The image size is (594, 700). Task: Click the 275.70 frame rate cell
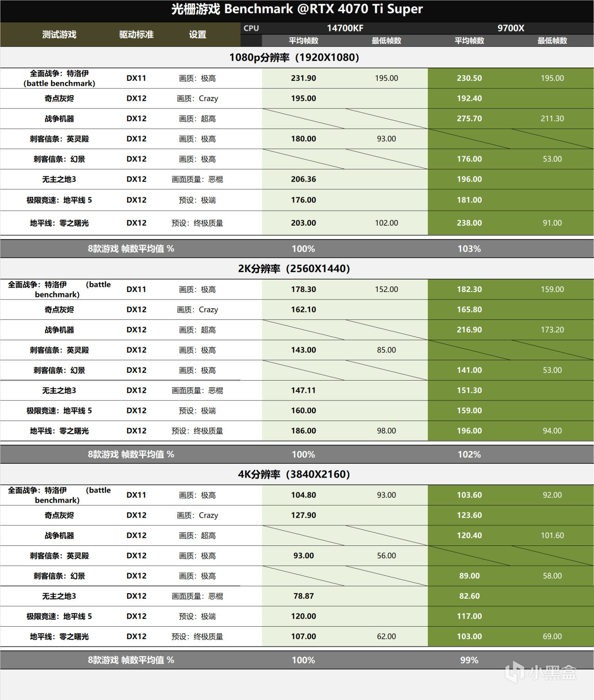click(x=469, y=119)
